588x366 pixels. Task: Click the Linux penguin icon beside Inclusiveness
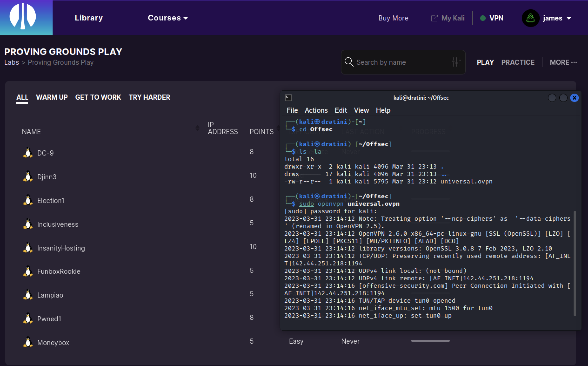28,224
